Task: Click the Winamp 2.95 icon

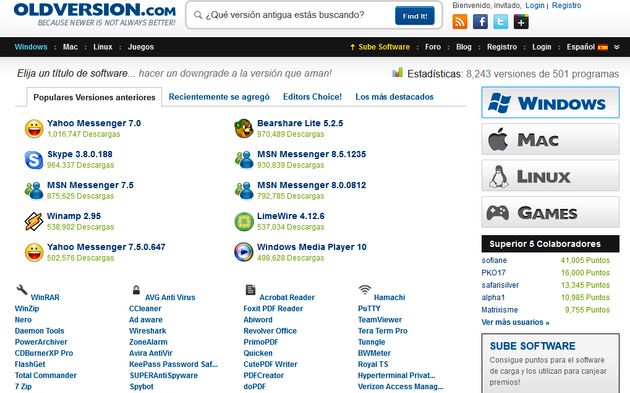Action: 34,221
